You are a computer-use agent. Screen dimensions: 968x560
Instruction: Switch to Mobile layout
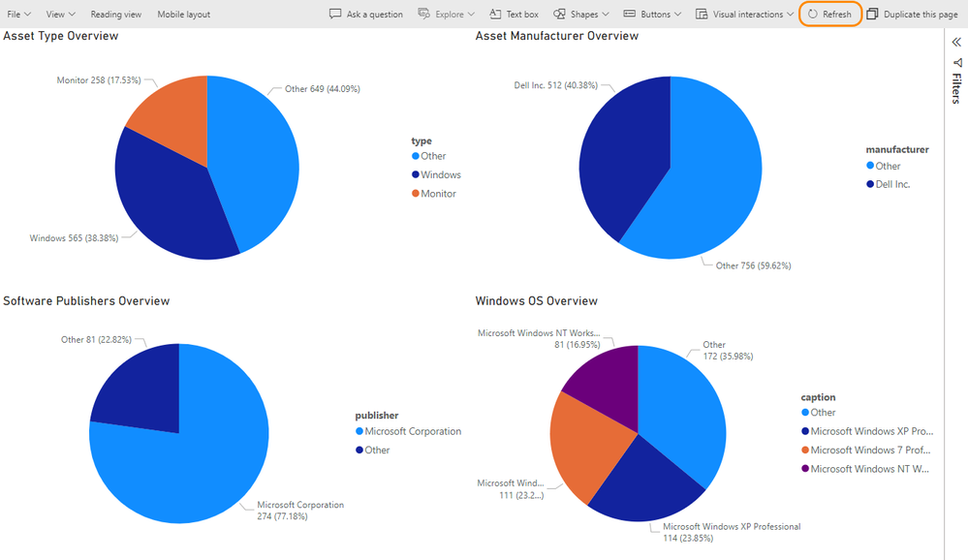point(183,15)
